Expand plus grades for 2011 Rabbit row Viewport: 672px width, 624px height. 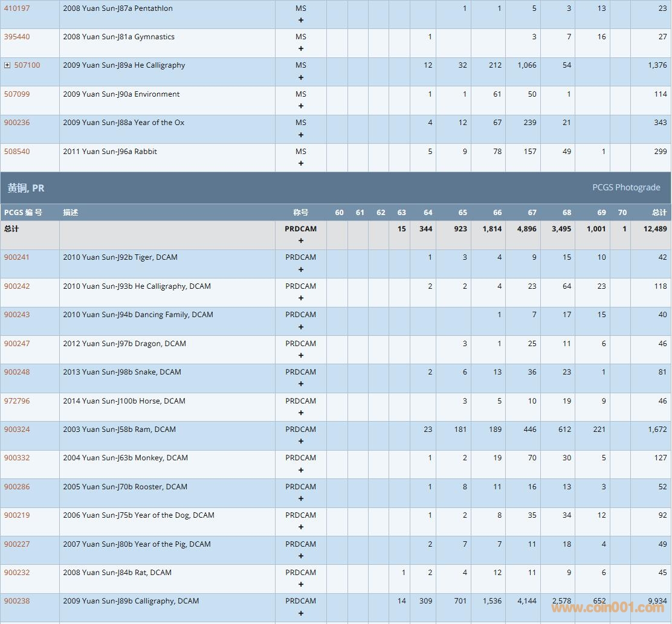click(301, 163)
